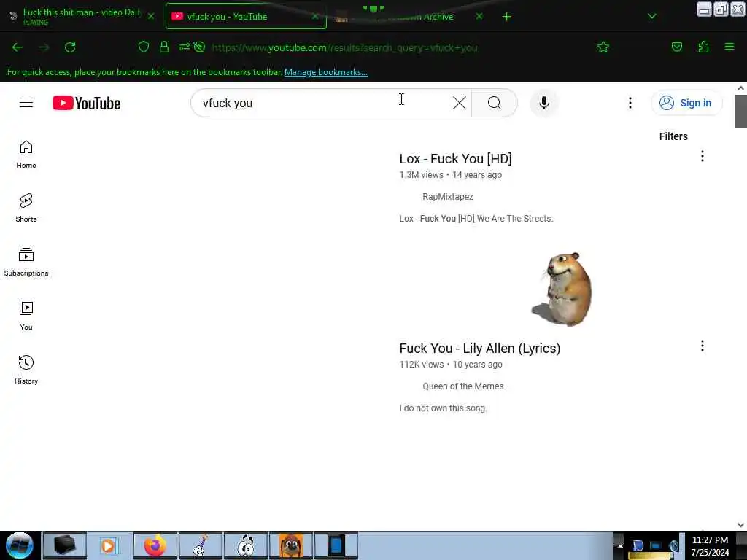747x560 pixels.
Task: Switch to the Archive tab
Action: (409, 16)
